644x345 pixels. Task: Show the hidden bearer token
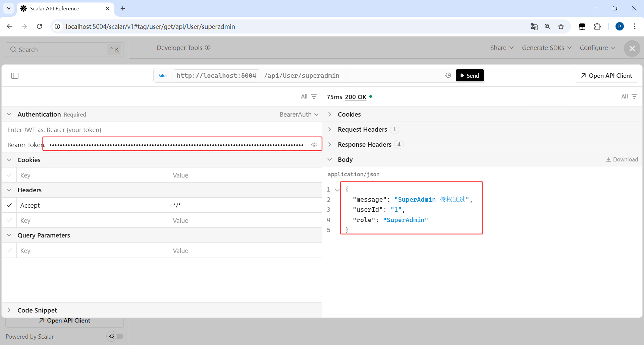(x=314, y=145)
